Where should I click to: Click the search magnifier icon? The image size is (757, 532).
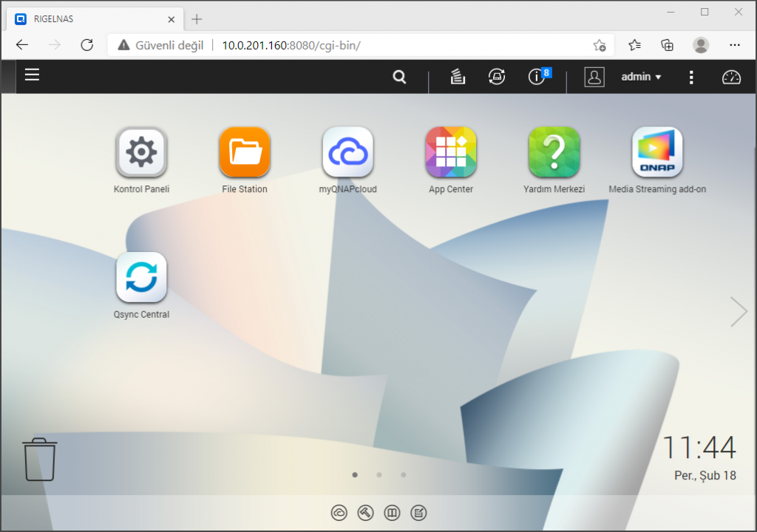coord(399,77)
